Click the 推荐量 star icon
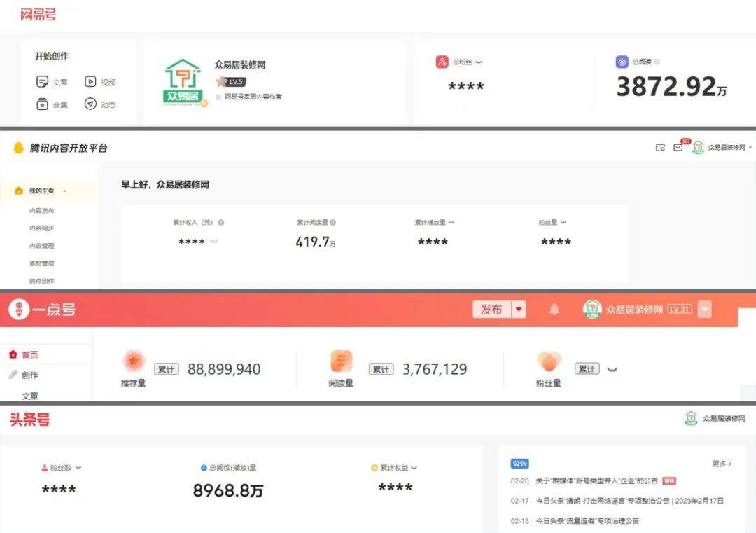The width and height of the screenshot is (756, 533). [134, 361]
